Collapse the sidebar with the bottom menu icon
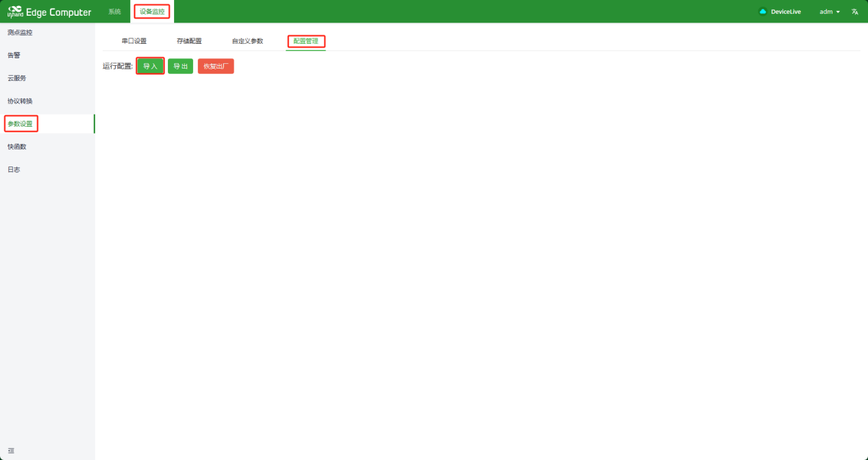Viewport: 868px width, 460px height. [x=11, y=450]
